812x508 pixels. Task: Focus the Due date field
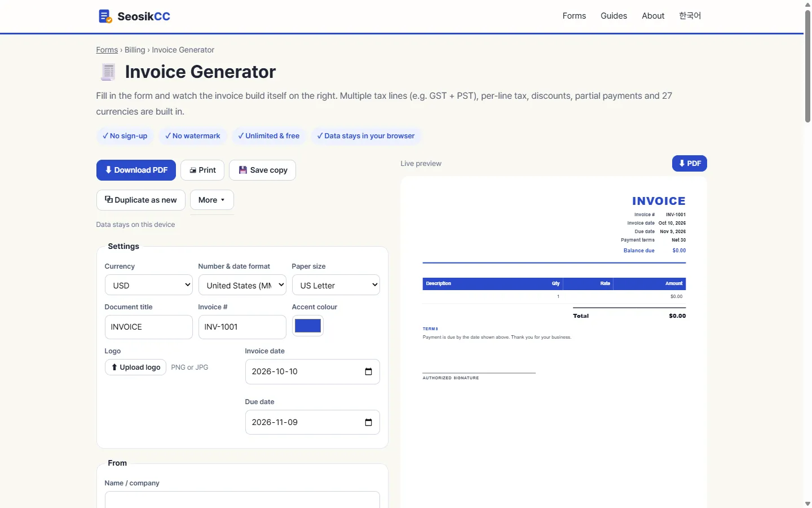tap(312, 422)
